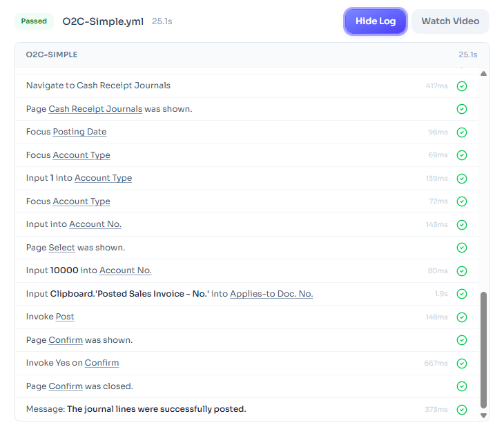504x436 pixels.
Task: Click the 25.1s total in log header
Action: click(x=468, y=55)
